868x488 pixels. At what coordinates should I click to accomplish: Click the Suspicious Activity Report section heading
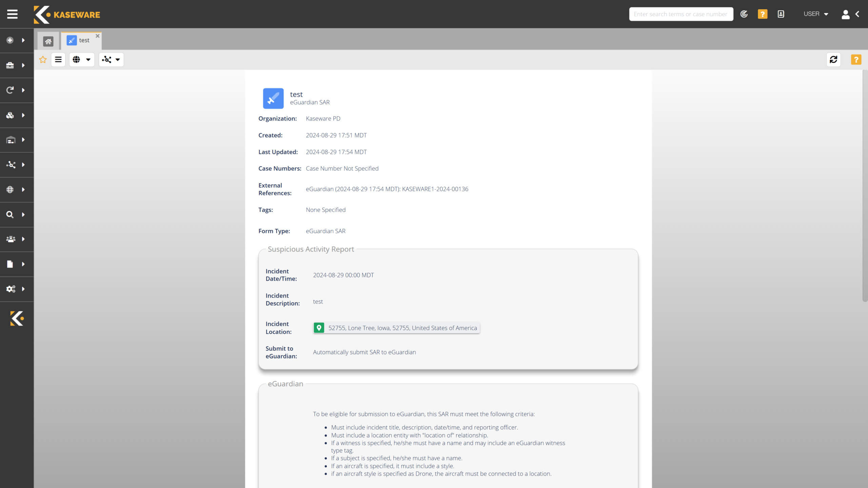tap(311, 249)
